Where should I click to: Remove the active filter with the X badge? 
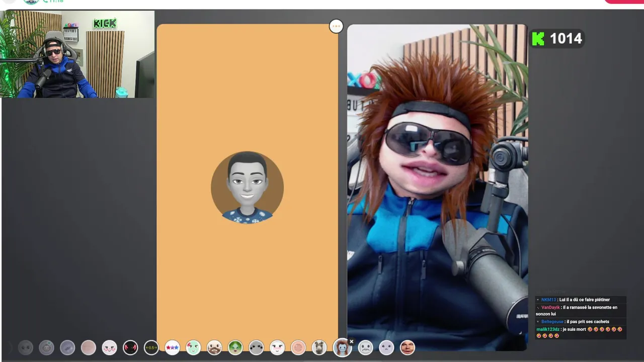(x=351, y=341)
